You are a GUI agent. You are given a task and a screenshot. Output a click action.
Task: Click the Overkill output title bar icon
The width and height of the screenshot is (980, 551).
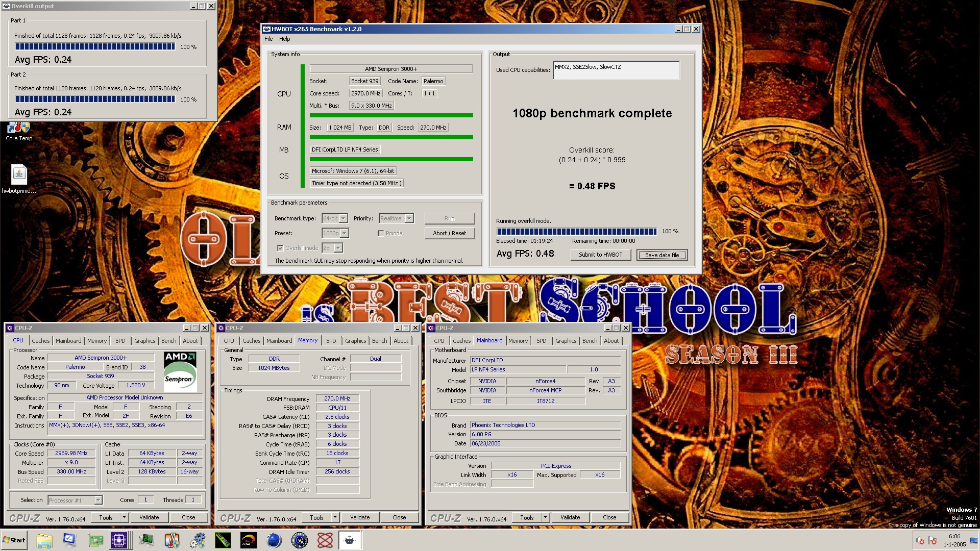pyautogui.click(x=6, y=6)
